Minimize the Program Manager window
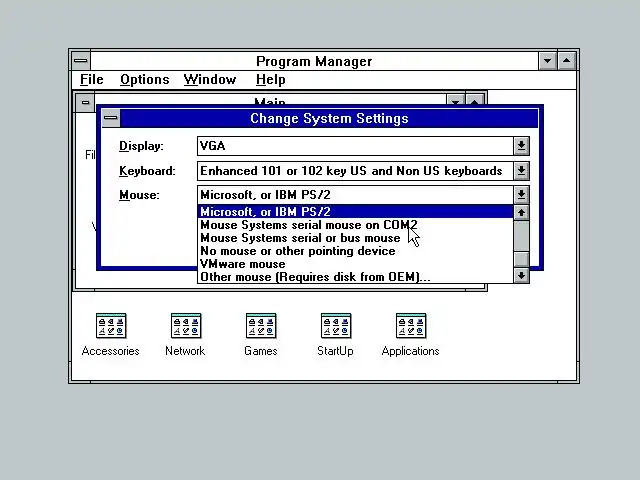This screenshot has height=480, width=640. pos(547,61)
